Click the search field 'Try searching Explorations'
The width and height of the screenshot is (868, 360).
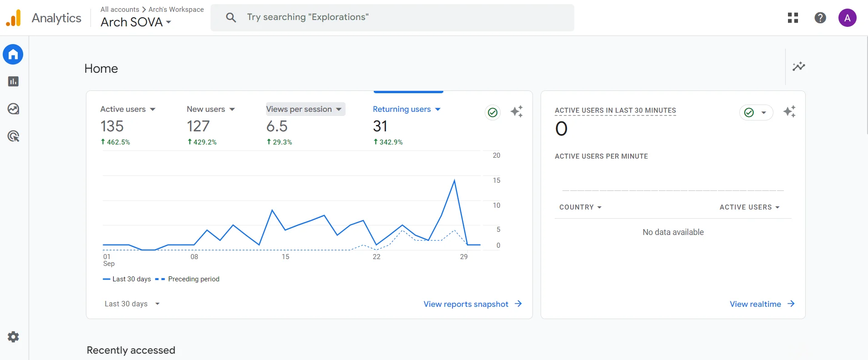click(x=392, y=18)
